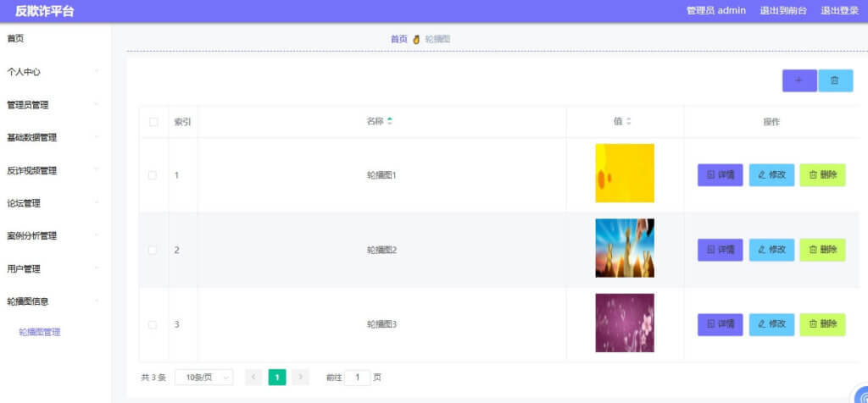Check the row for 轮播图1
The image size is (868, 403).
(153, 175)
